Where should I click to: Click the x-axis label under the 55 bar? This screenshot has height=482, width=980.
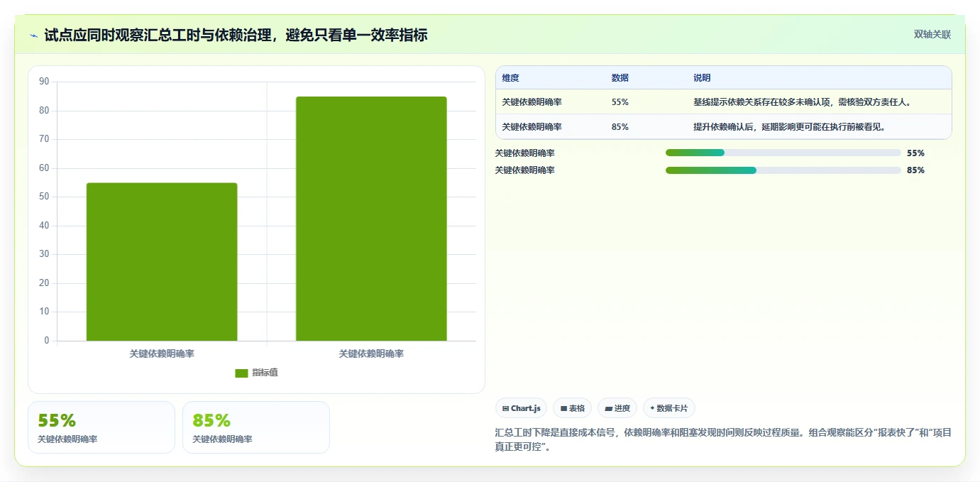162,354
